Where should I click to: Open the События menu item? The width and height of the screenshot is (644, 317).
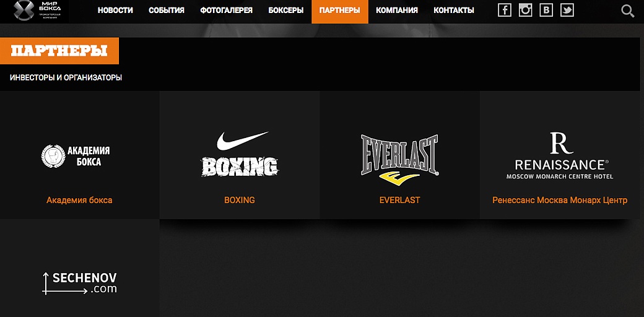[x=167, y=11]
